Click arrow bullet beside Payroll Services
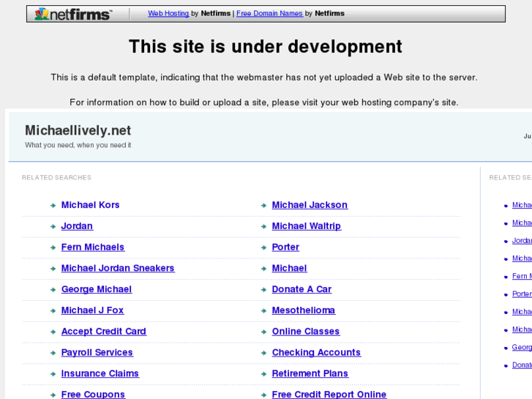Image resolution: width=532 pixels, height=399 pixels. point(53,352)
